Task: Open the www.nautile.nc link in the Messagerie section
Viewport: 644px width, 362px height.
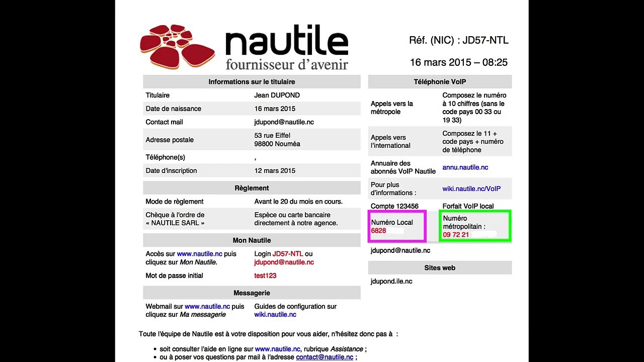Action: coord(207,306)
